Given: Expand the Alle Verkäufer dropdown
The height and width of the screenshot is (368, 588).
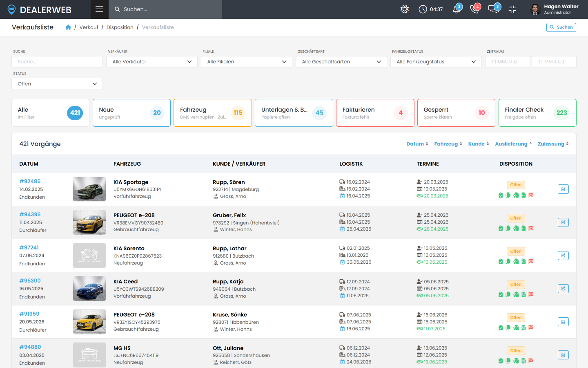Looking at the screenshot, I should click(x=152, y=62).
